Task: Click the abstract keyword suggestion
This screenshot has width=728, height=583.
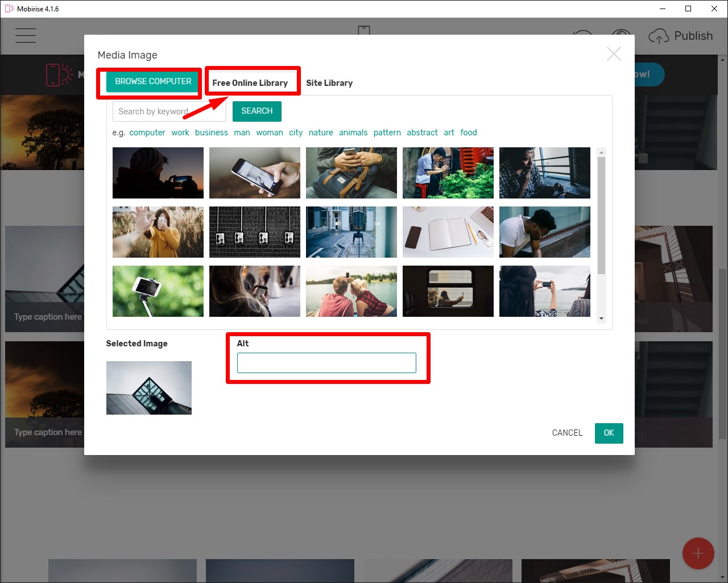Action: (x=422, y=132)
